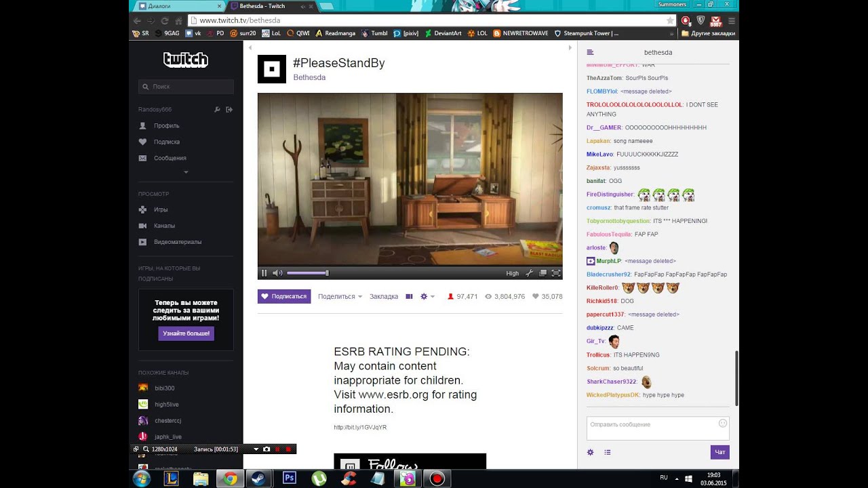This screenshot has width=868, height=488.
Task: Click the browser reload button
Action: coord(164,20)
